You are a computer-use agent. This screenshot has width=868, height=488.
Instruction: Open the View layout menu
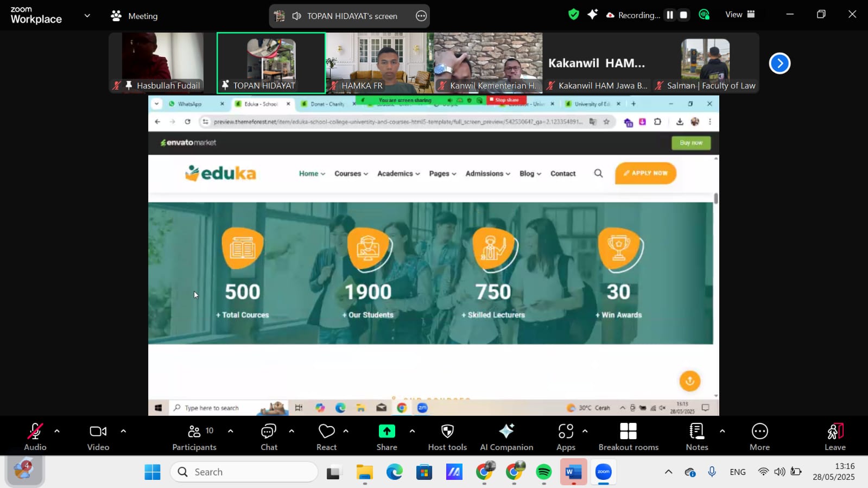[740, 15]
